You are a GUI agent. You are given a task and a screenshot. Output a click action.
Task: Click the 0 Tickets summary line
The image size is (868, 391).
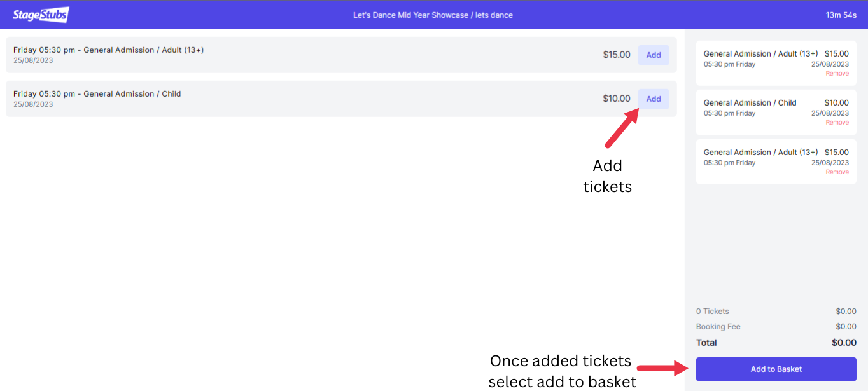(x=712, y=311)
